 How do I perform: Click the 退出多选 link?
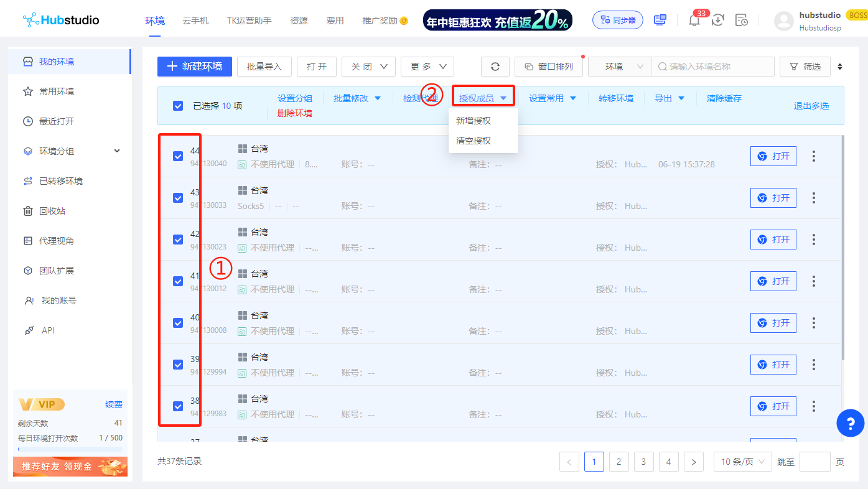point(811,106)
